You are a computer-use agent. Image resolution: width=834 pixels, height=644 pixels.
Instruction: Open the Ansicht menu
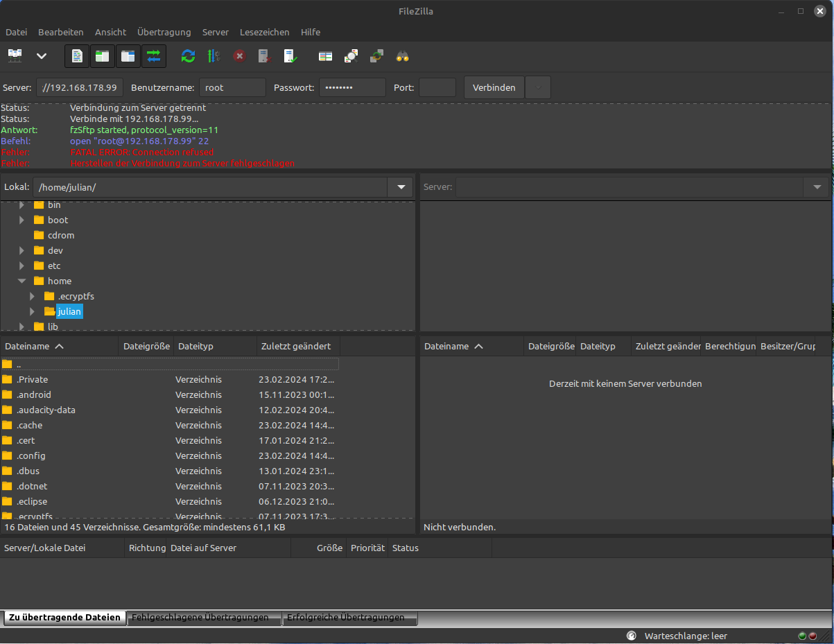(x=111, y=32)
